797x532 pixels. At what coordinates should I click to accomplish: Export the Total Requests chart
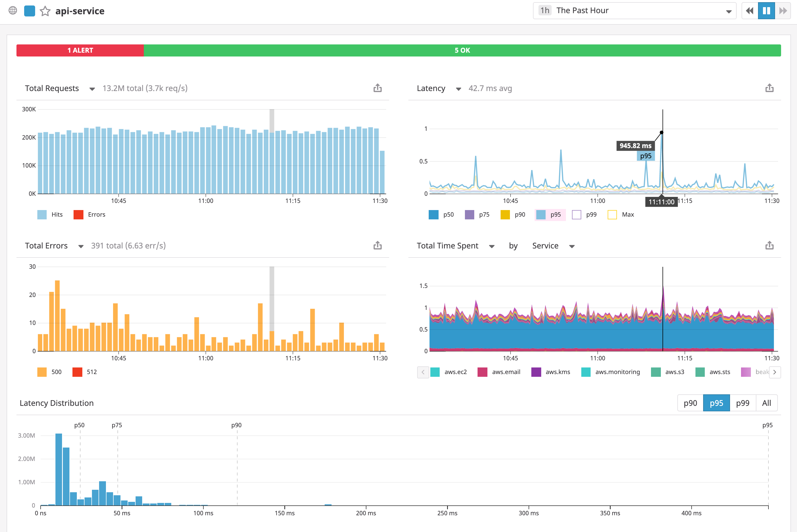(x=378, y=88)
